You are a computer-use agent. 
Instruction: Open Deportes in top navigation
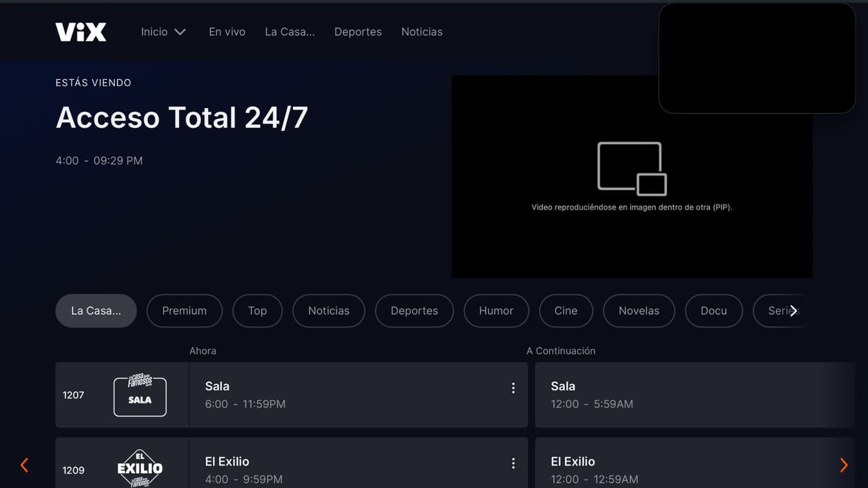358,32
